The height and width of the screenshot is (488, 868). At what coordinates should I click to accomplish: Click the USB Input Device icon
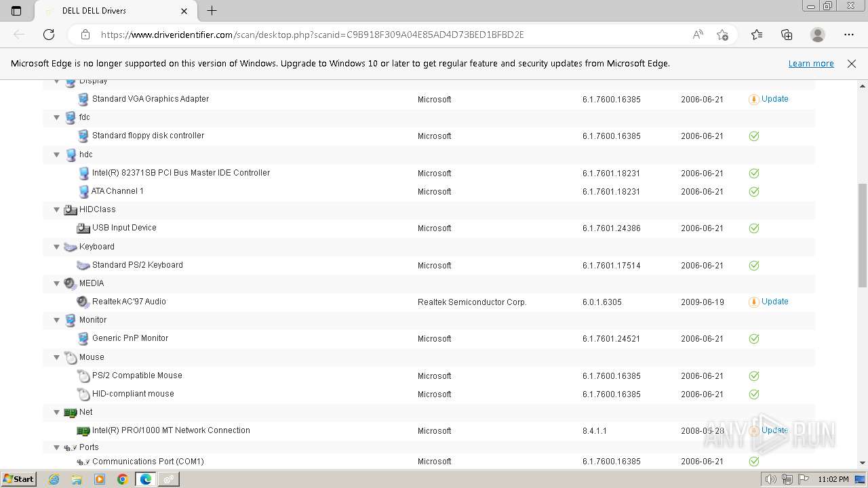coord(83,228)
